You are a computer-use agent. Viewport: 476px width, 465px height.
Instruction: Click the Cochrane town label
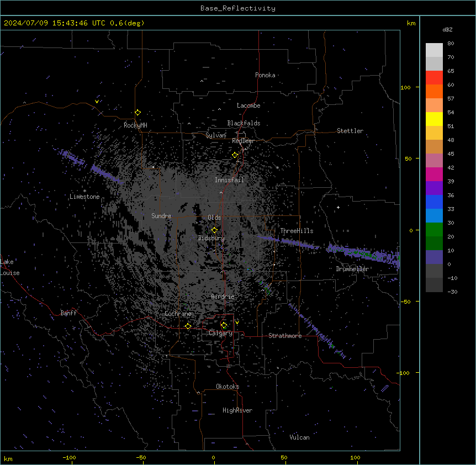[x=178, y=314]
